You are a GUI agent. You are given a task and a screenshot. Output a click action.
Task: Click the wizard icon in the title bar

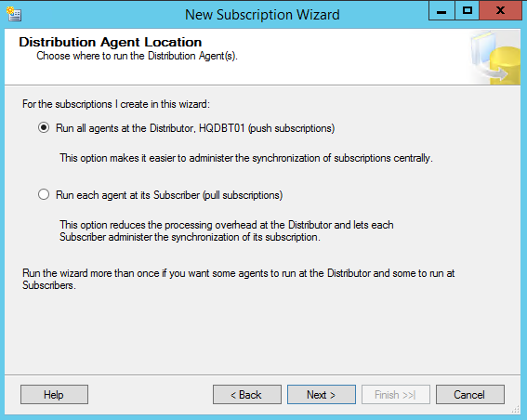(14, 14)
